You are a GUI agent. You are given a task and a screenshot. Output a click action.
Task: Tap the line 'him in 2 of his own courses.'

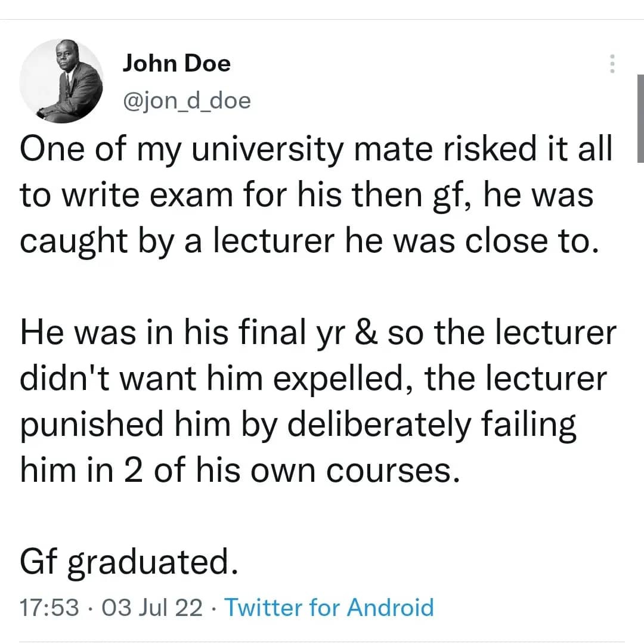point(240,470)
